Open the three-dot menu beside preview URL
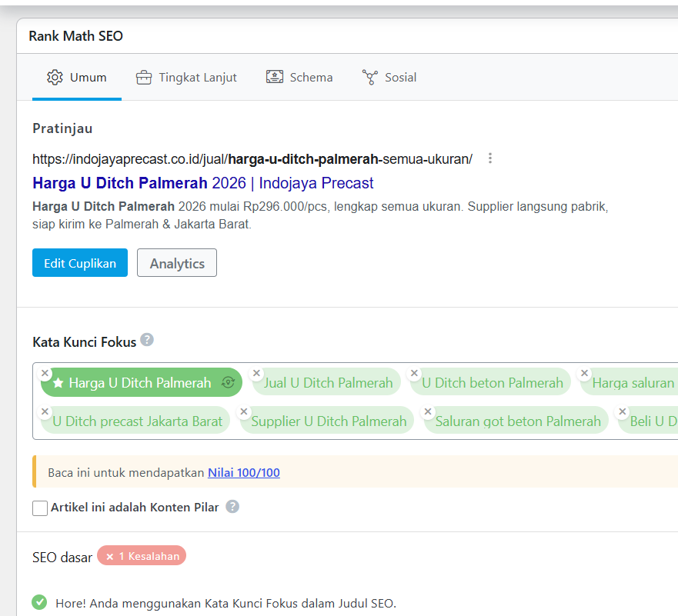Viewport: 678px width, 616px height. click(x=490, y=158)
